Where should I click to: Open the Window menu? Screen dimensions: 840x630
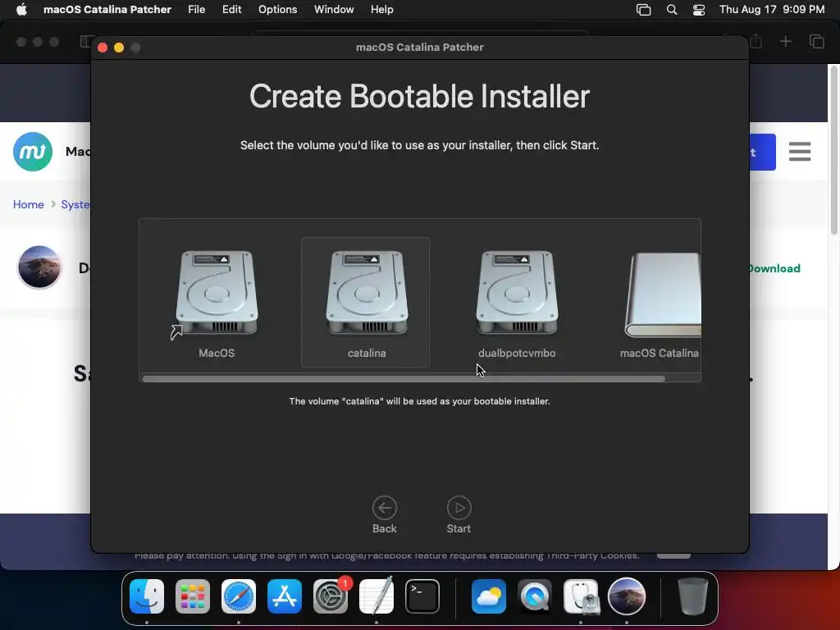(334, 10)
